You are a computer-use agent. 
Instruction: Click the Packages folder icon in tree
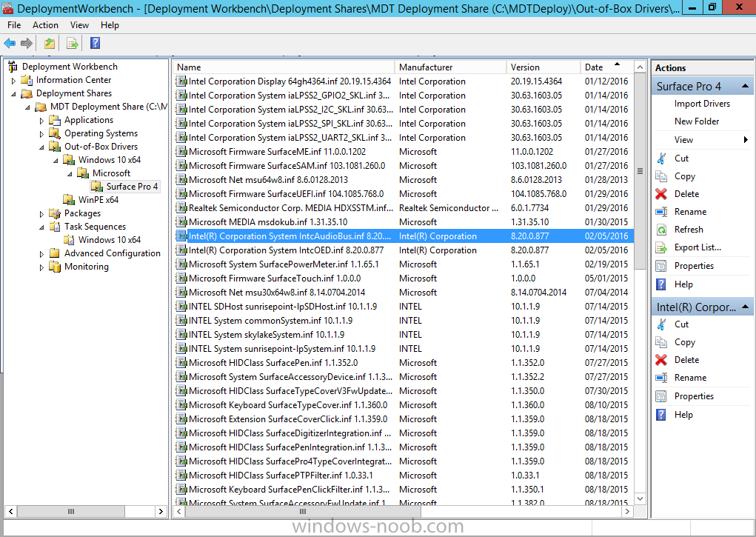55,213
